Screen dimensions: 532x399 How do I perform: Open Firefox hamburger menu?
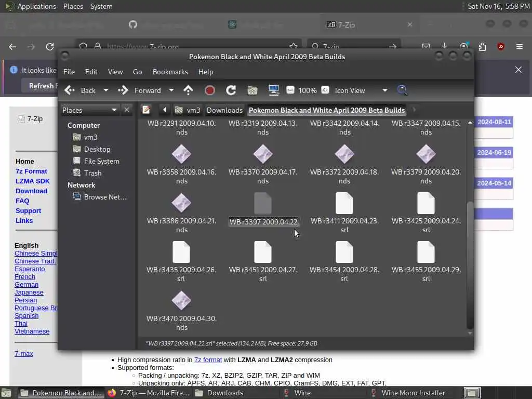(520, 46)
